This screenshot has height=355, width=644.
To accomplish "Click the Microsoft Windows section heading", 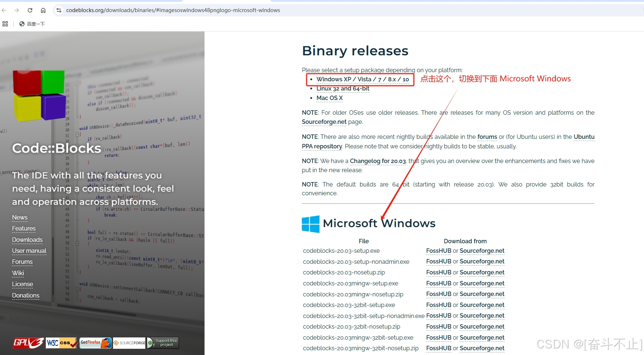I will pos(379,223).
